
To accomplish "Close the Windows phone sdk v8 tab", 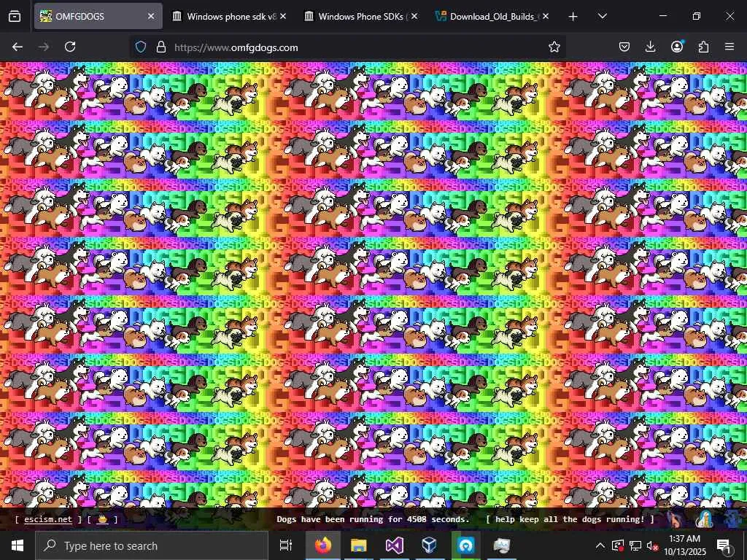I will tap(283, 16).
